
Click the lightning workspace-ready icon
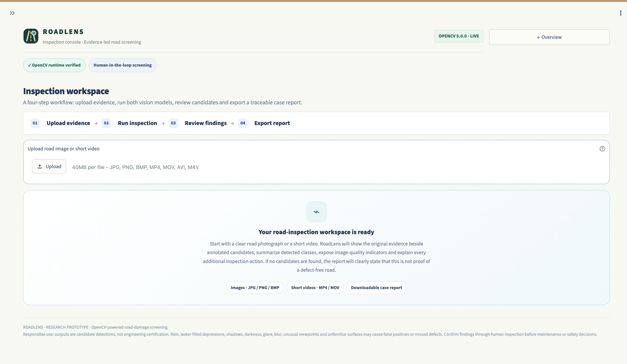click(x=316, y=212)
